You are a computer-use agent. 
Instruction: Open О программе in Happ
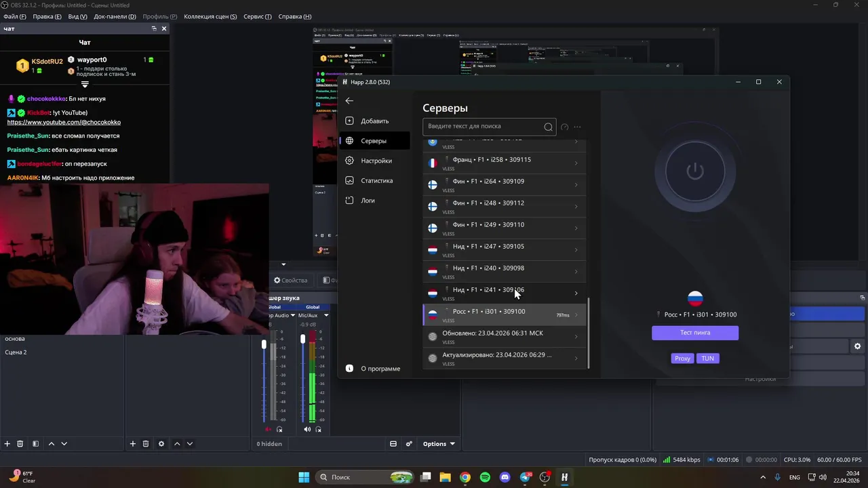[374, 369]
